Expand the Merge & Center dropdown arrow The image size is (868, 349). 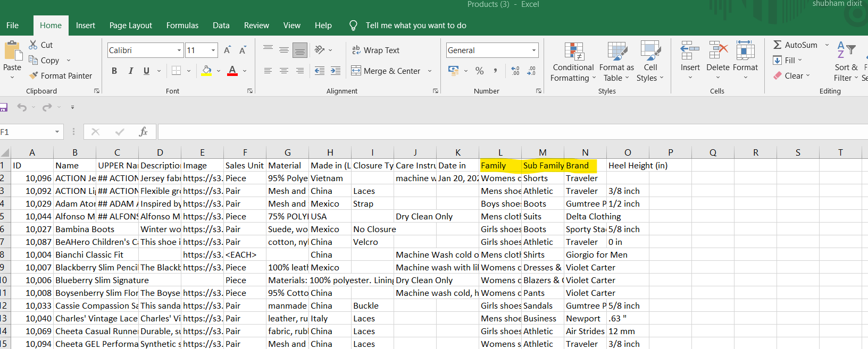click(430, 71)
